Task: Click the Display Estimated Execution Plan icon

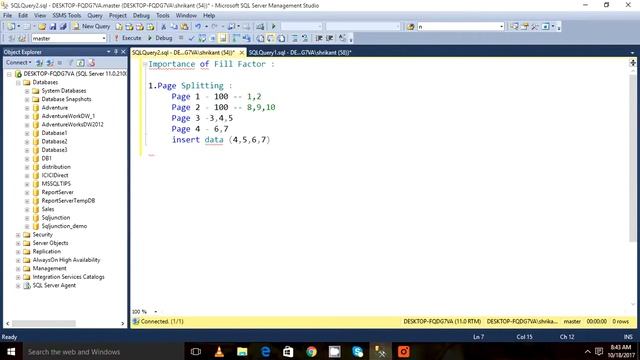Action: pyautogui.click(x=202, y=38)
